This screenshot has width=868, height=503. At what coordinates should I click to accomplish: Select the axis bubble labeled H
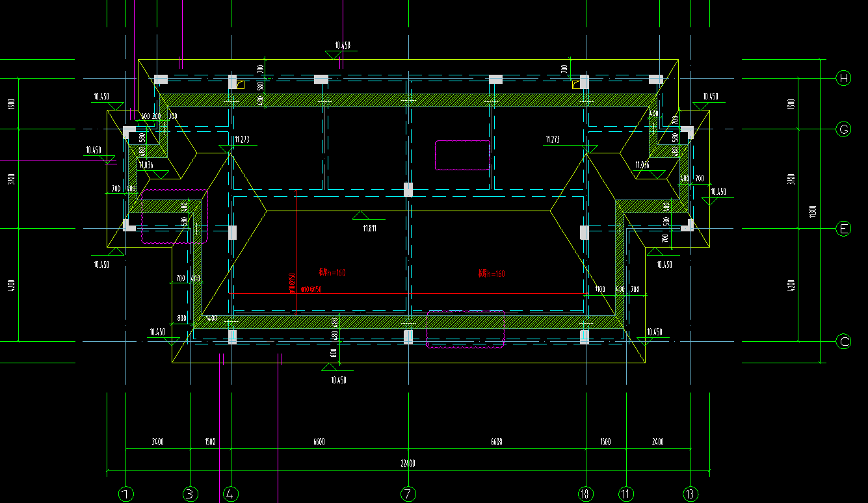[x=843, y=79]
